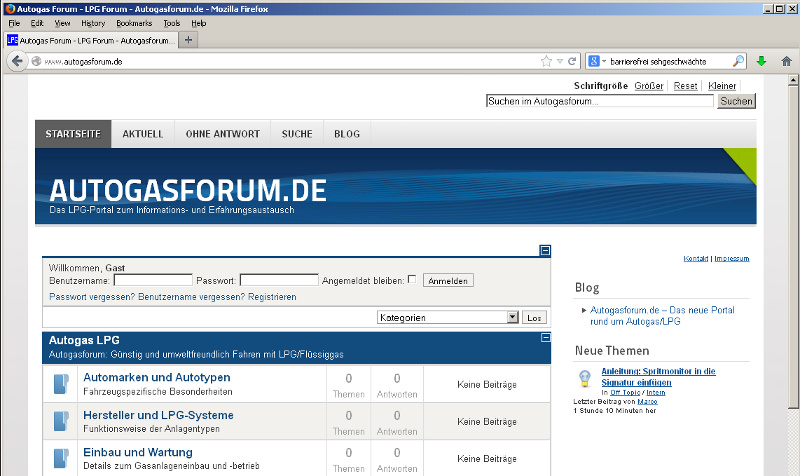This screenshot has height=476, width=800.
Task: Switch to the OHNE ANTWORT tab
Action: tap(222, 134)
